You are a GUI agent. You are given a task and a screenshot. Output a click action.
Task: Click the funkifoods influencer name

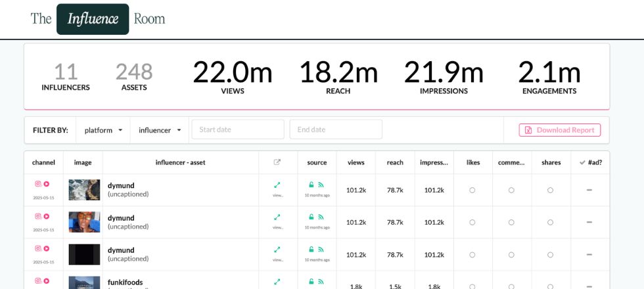click(x=126, y=282)
